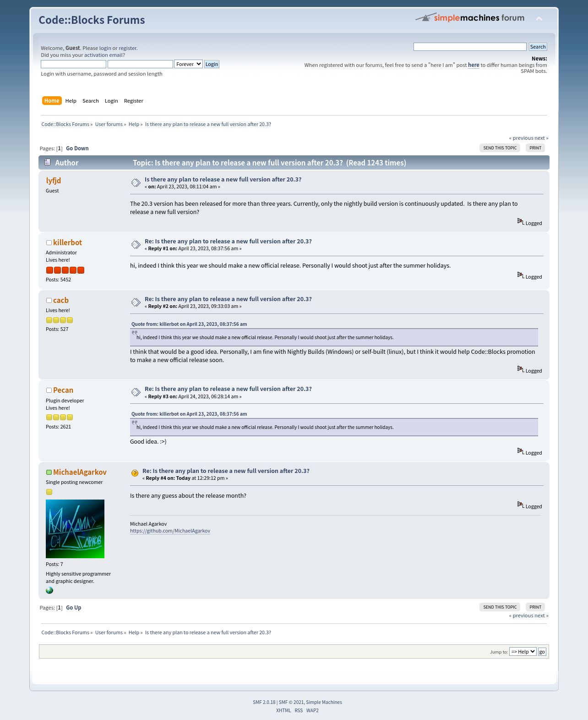Open the Search menu item
This screenshot has width=588, height=720.
click(x=91, y=101)
